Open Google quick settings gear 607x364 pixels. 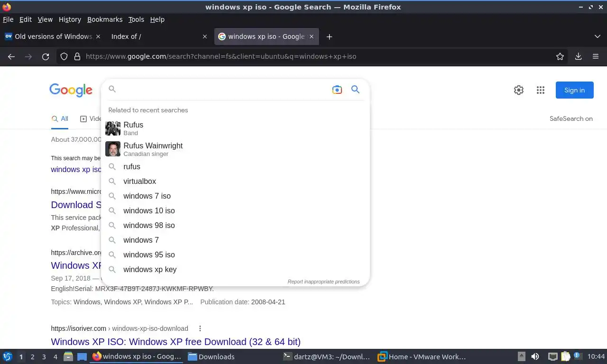click(519, 90)
